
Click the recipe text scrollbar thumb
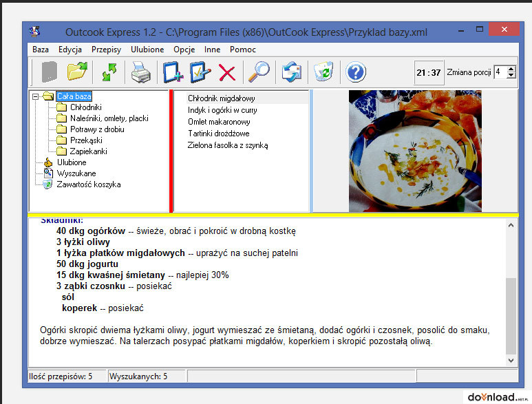pyautogui.click(x=511, y=316)
